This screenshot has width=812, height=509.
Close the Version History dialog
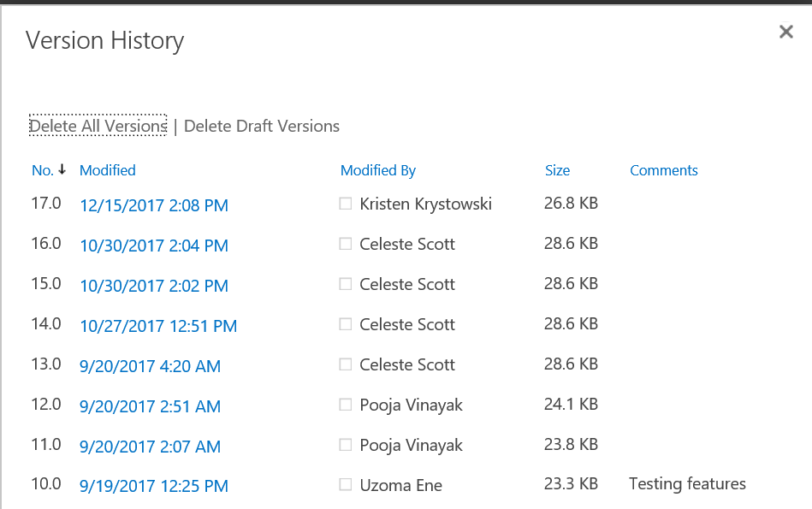786,32
